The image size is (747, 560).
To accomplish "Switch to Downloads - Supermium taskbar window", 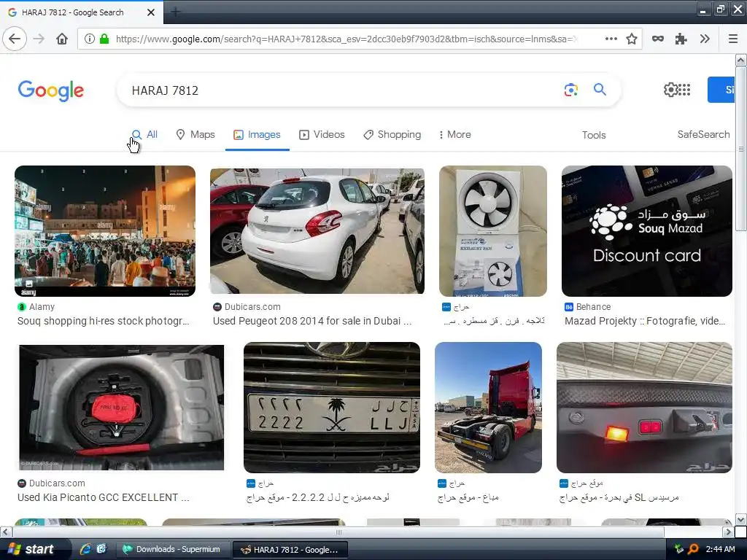I will click(x=173, y=550).
